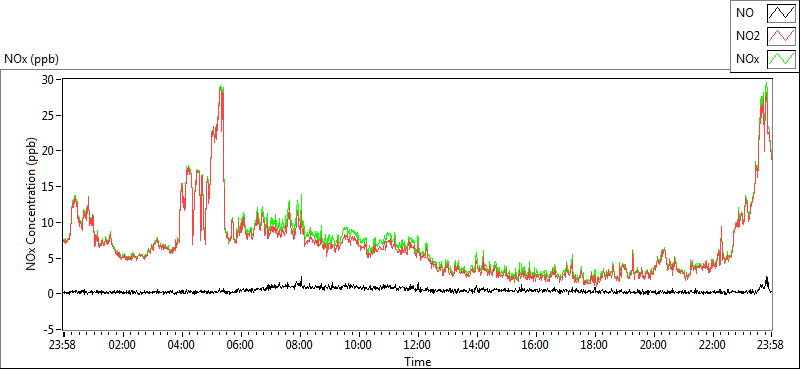Click the 25 value on Y axis
This screenshot has height=369, width=800.
tap(49, 115)
